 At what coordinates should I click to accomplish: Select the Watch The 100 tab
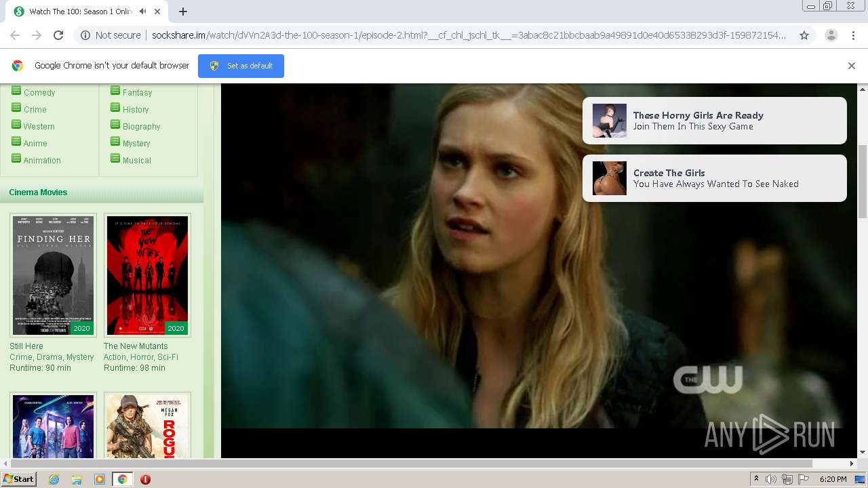[87, 12]
